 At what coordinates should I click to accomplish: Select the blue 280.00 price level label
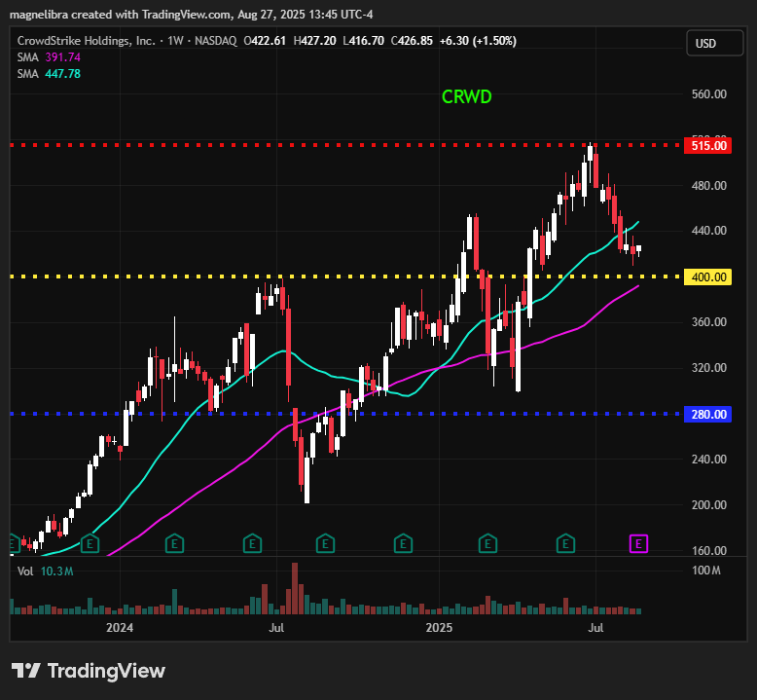click(707, 414)
